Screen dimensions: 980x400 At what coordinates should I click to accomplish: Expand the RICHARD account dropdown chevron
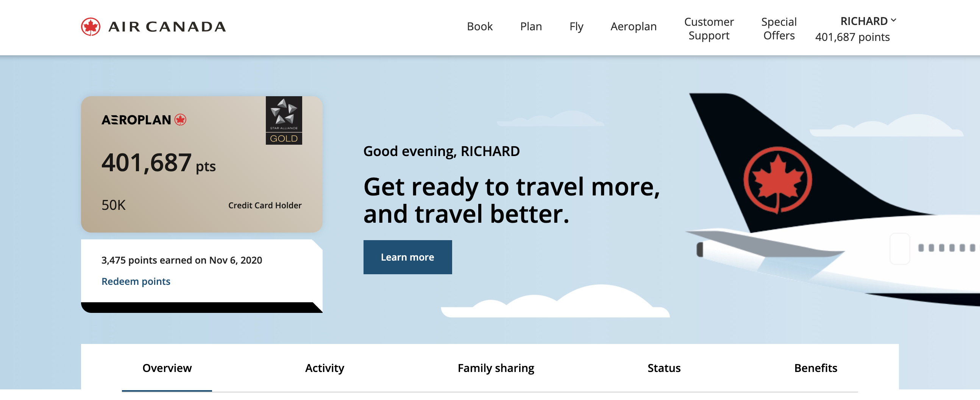893,20
